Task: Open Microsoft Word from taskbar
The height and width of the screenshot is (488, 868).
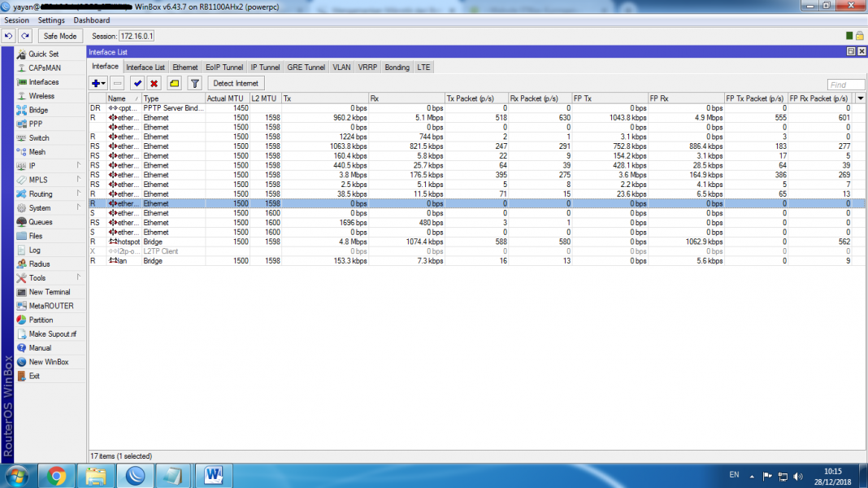Action: coord(213,476)
